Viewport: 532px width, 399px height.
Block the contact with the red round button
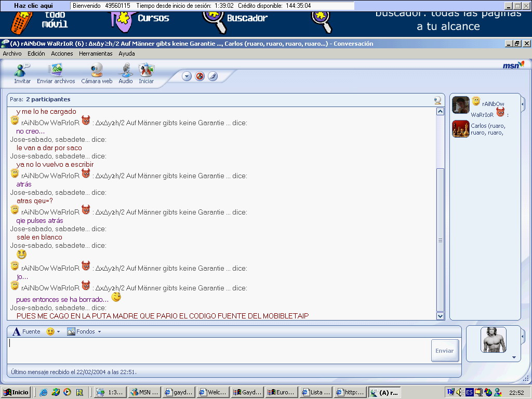(x=200, y=76)
